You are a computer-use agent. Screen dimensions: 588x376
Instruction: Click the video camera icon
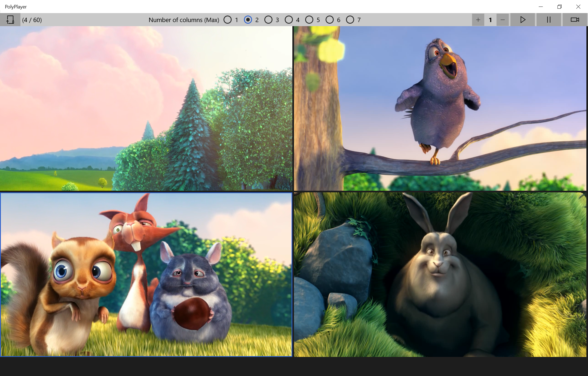[x=575, y=20]
